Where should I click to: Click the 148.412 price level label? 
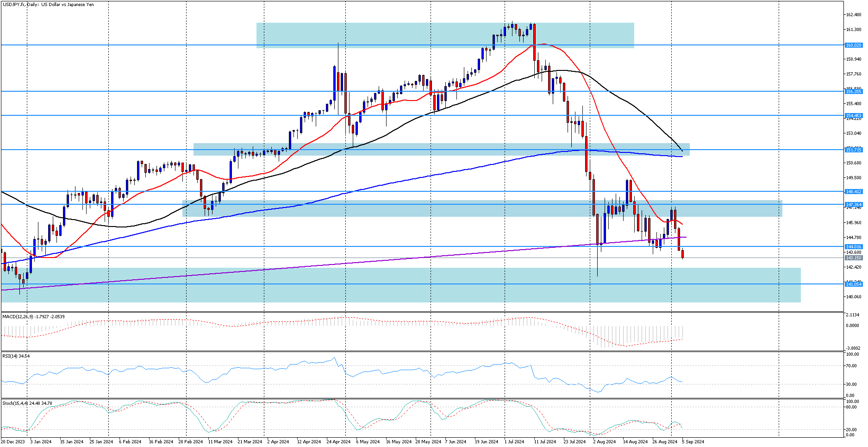[853, 191]
